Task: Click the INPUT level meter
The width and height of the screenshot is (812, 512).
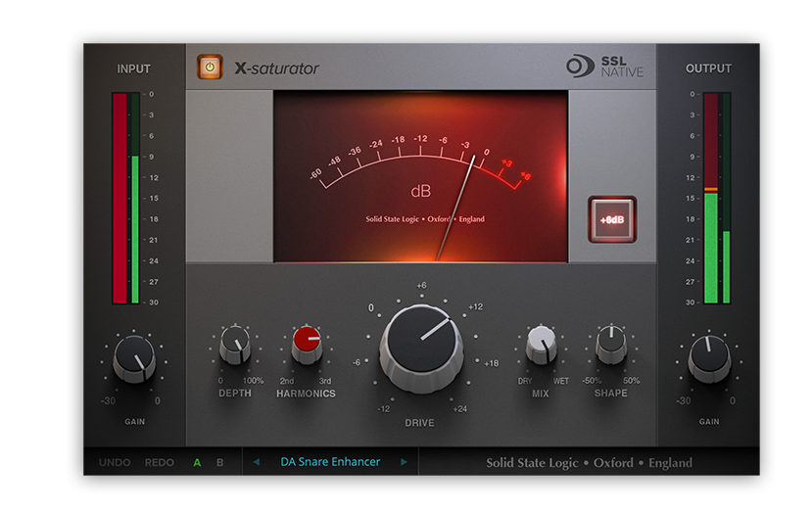Action: pos(125,199)
